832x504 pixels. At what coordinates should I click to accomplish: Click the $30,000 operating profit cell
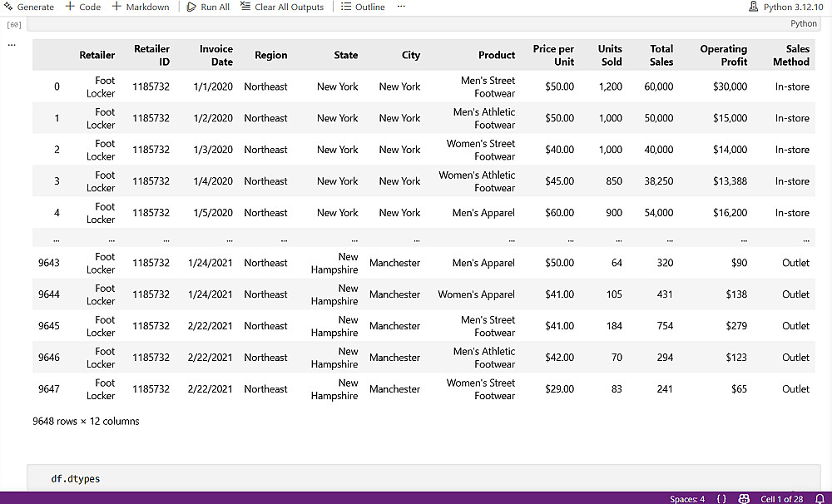click(730, 86)
